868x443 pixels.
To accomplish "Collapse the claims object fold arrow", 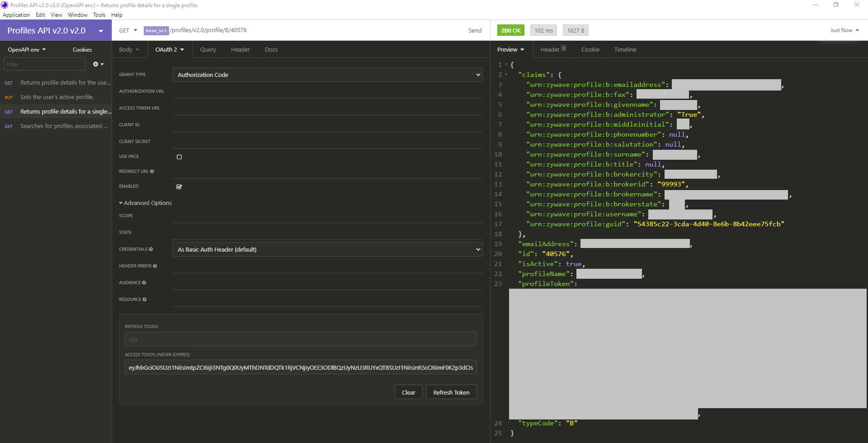I will [x=506, y=75].
